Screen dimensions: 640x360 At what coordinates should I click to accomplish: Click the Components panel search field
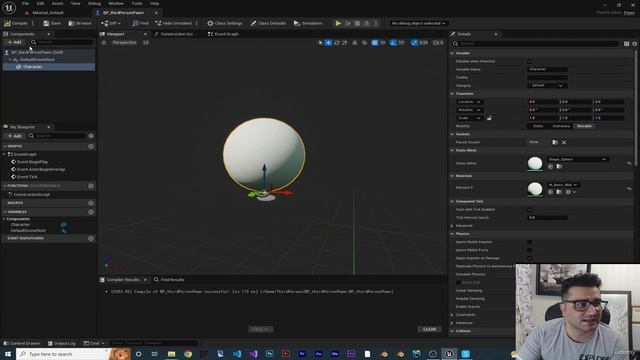(63, 42)
